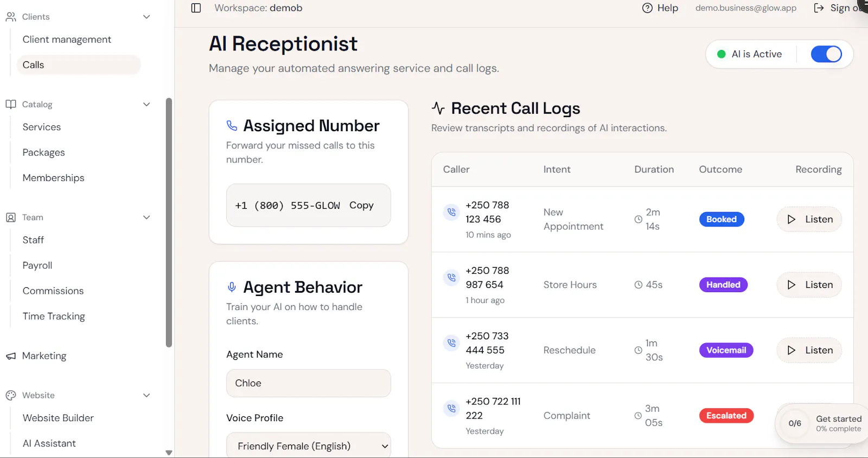Toggle the sidebar panel icon
868x458 pixels.
[x=196, y=8]
